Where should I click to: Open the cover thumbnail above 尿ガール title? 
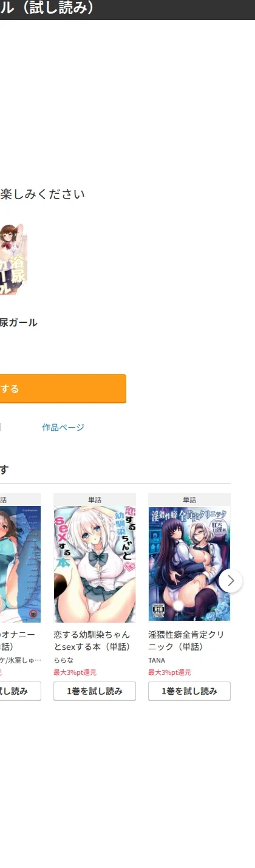click(13, 259)
